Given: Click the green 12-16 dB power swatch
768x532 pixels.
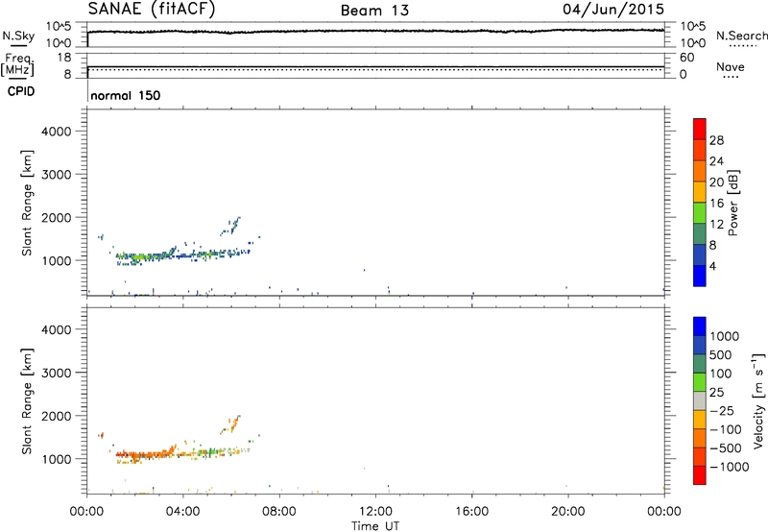Looking at the screenshot, I should click(x=700, y=212).
